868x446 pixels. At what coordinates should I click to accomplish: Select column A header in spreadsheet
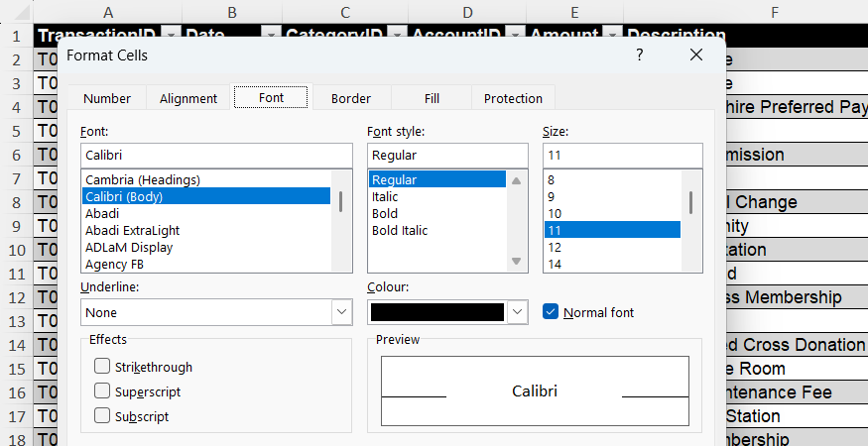(x=108, y=12)
